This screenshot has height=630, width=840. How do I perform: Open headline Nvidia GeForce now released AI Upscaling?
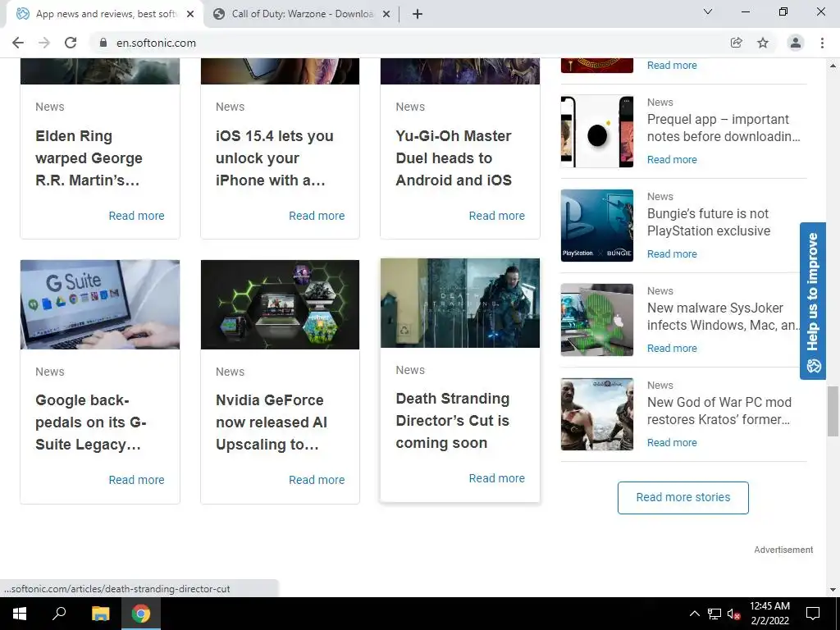[x=271, y=422]
